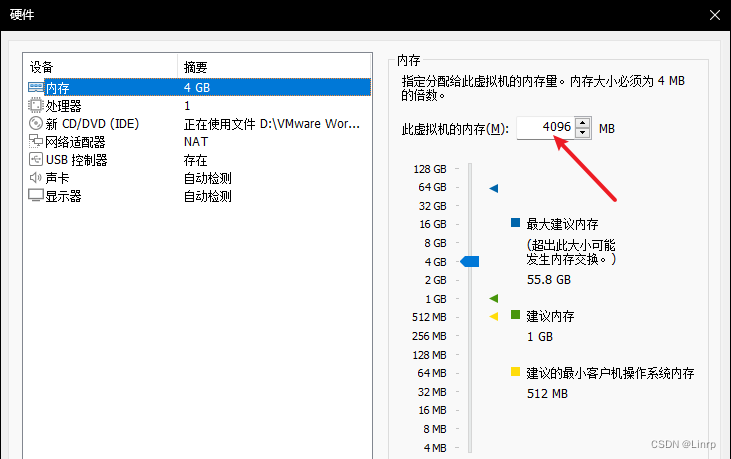Click the 16 GB slider label

[433, 224]
